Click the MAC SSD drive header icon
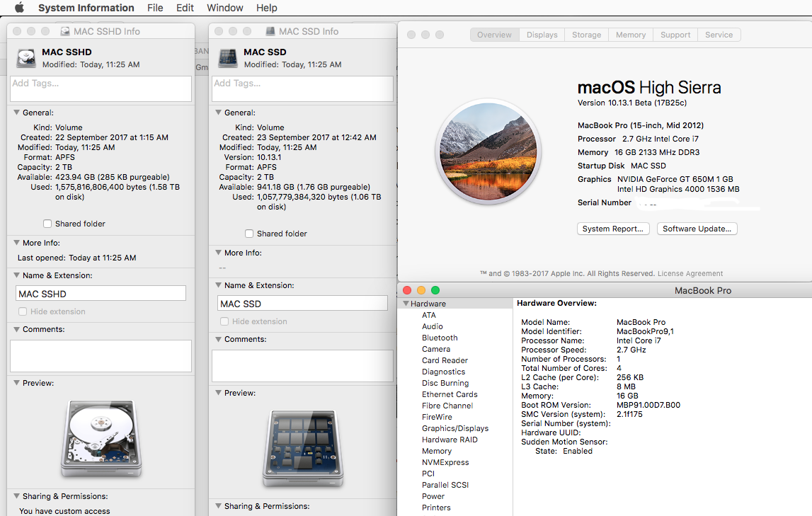Viewport: 812px width, 516px height. tap(228, 58)
